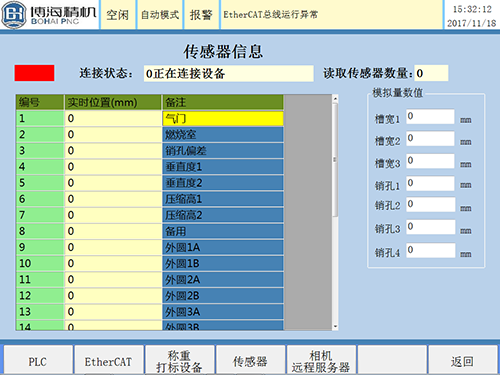Select the 传感器 bottom button

250,361
